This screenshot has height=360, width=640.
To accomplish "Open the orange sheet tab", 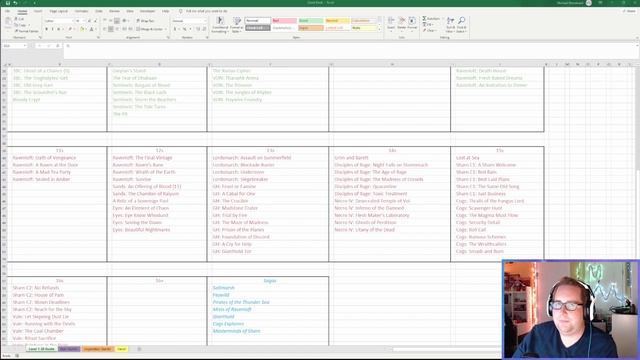I will pos(97,349).
